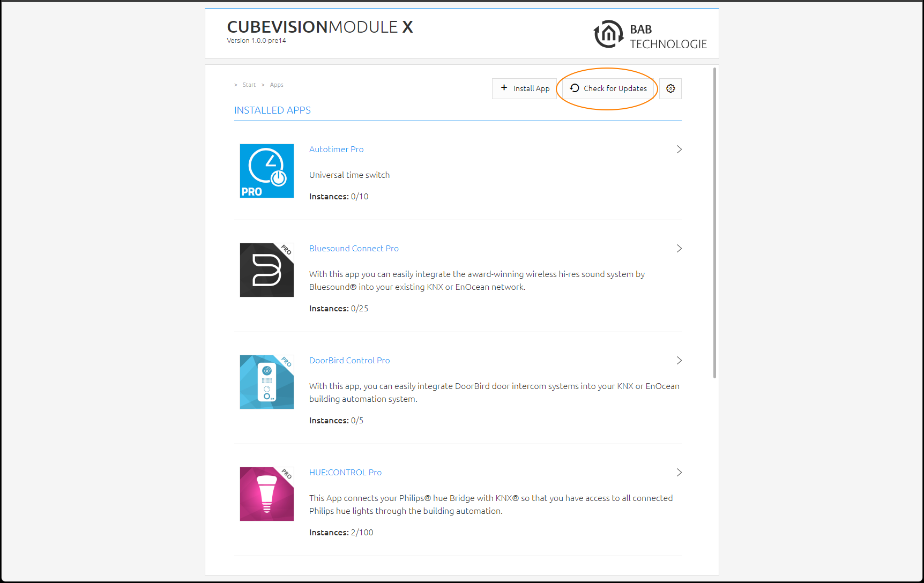Screen dimensions: 924x583
Task: Click the 'Universal time switch' description
Action: point(349,175)
